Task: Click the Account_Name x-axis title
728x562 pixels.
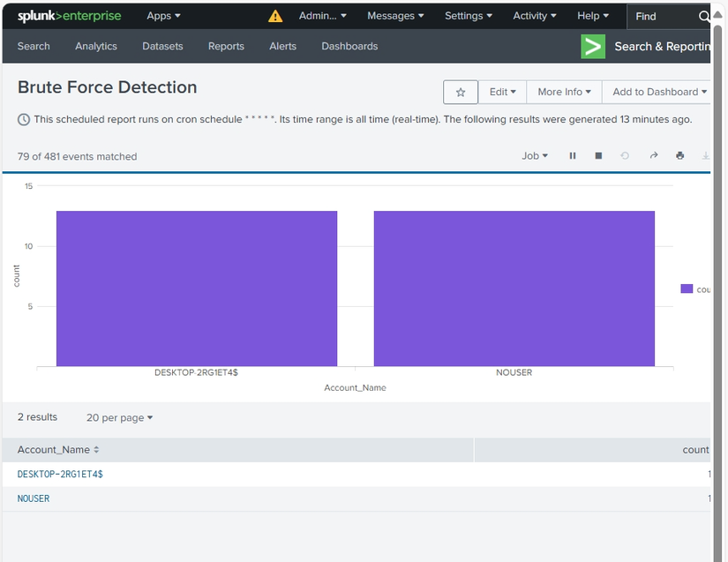Action: (x=356, y=388)
